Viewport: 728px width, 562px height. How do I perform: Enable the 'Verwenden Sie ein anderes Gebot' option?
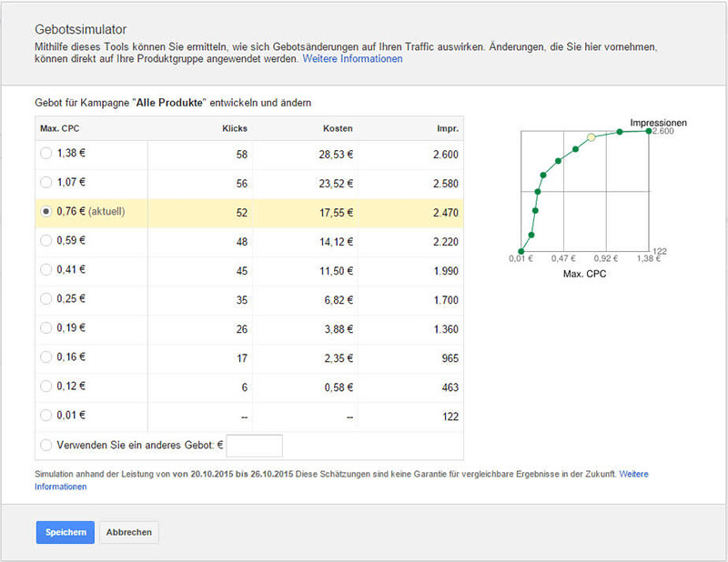click(46, 446)
